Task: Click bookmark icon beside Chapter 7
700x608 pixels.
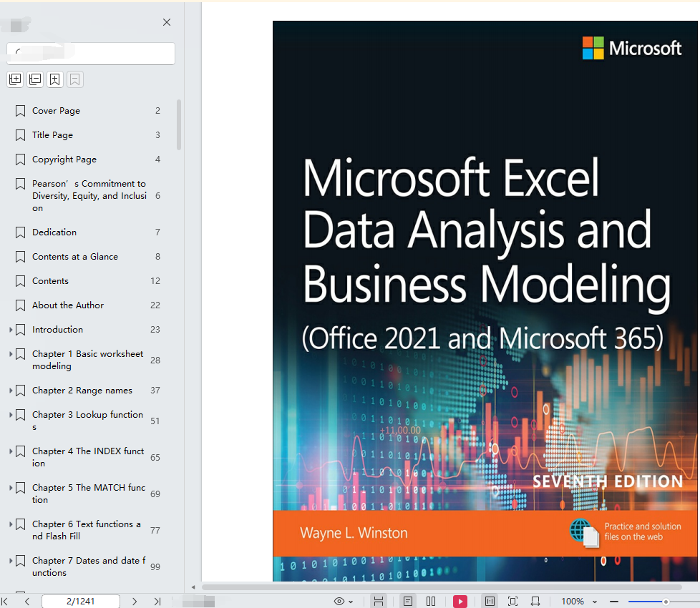Action: [x=20, y=562]
